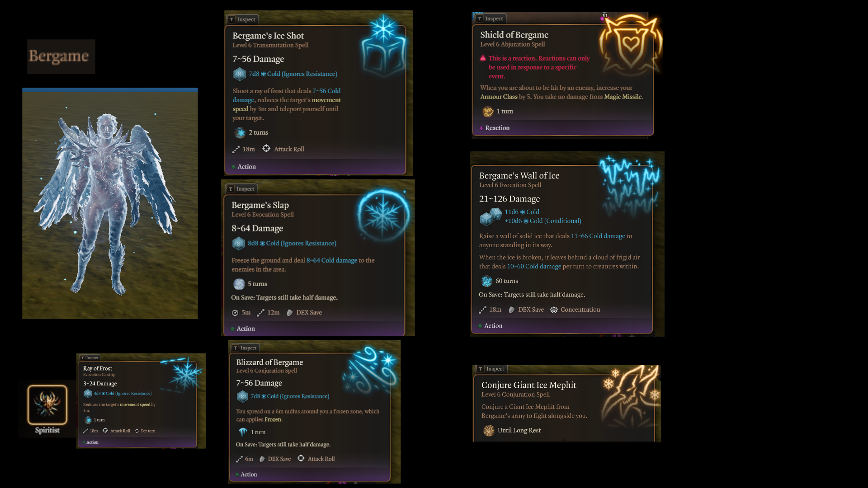Click the Bergame's Slap snowflake circle icon

click(383, 215)
